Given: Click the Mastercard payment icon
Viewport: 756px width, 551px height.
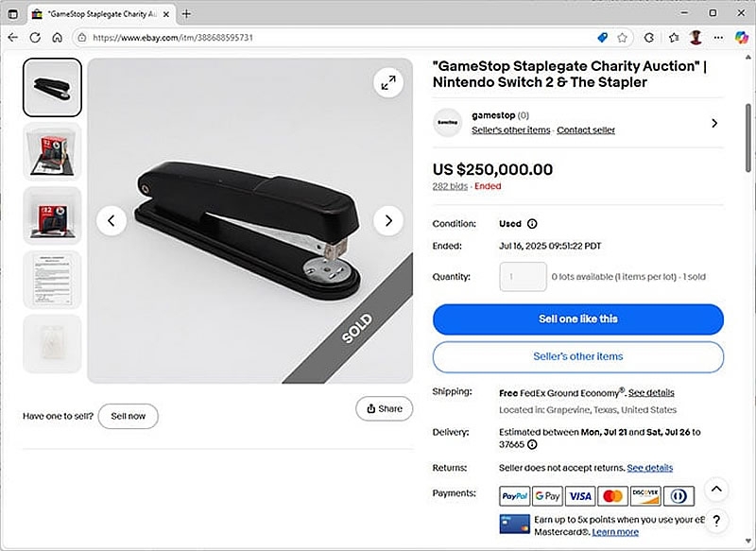Looking at the screenshot, I should [x=612, y=495].
